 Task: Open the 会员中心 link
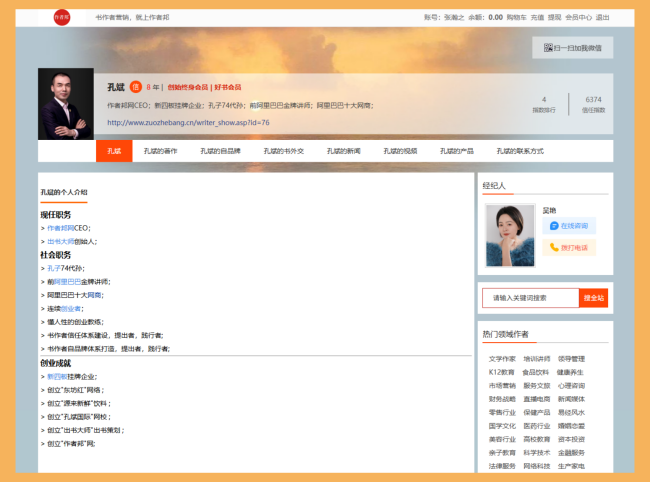click(578, 17)
